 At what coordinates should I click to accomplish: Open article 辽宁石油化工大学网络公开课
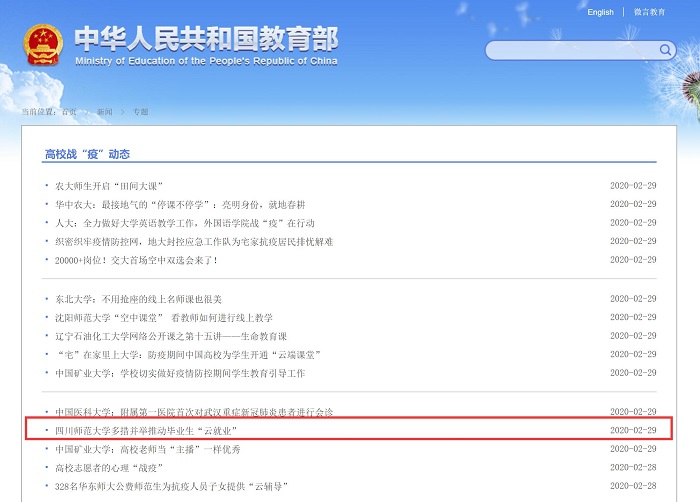171,336
